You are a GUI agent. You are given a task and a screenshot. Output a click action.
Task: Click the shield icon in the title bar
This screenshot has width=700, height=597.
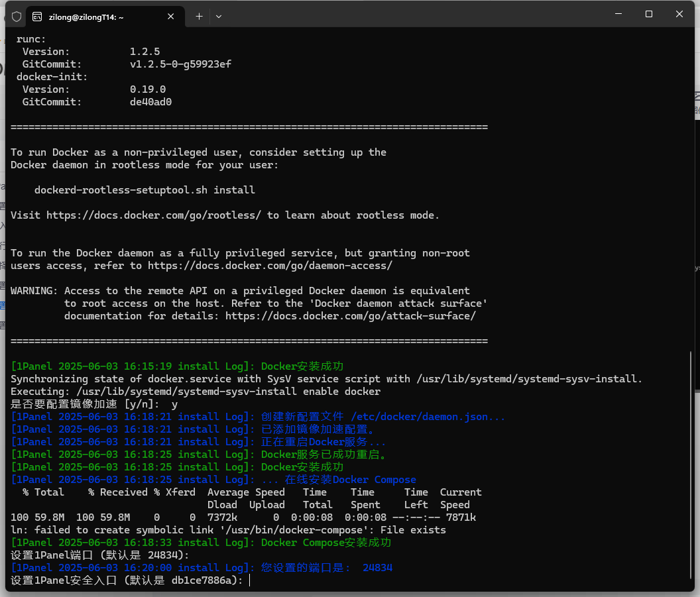click(17, 17)
